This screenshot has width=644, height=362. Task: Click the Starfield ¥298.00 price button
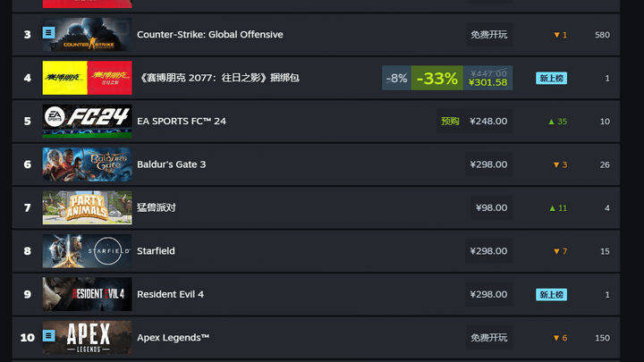(x=488, y=251)
